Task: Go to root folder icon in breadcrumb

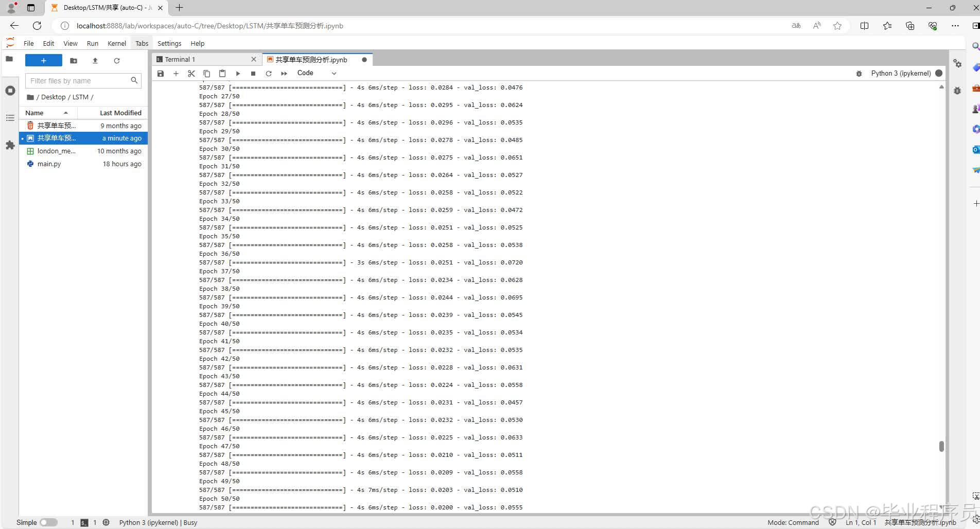Action: [x=30, y=97]
